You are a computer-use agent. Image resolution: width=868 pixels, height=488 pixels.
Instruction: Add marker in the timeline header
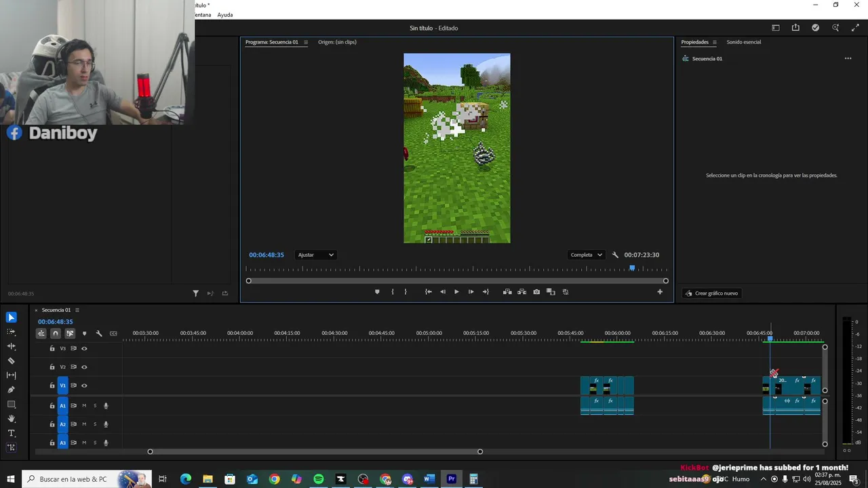(84, 333)
